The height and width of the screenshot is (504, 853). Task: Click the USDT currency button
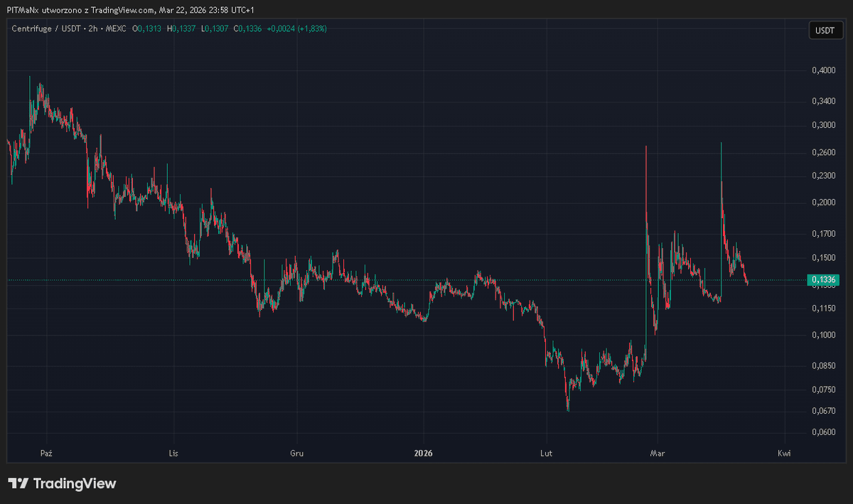[x=825, y=31]
